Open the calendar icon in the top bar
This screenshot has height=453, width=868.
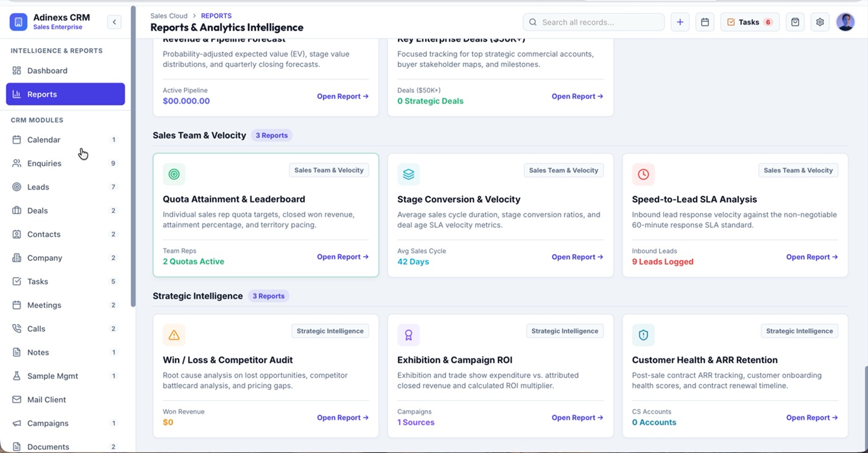[x=705, y=22]
